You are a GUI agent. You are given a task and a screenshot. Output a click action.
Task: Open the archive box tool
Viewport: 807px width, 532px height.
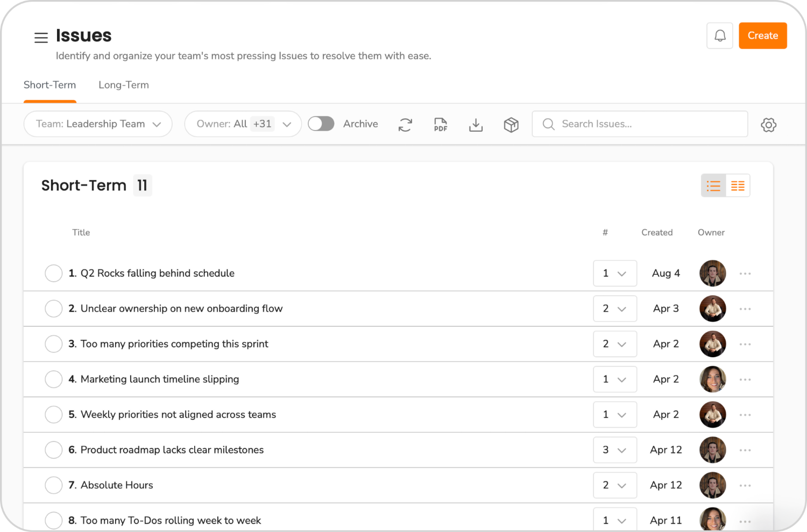coord(511,124)
